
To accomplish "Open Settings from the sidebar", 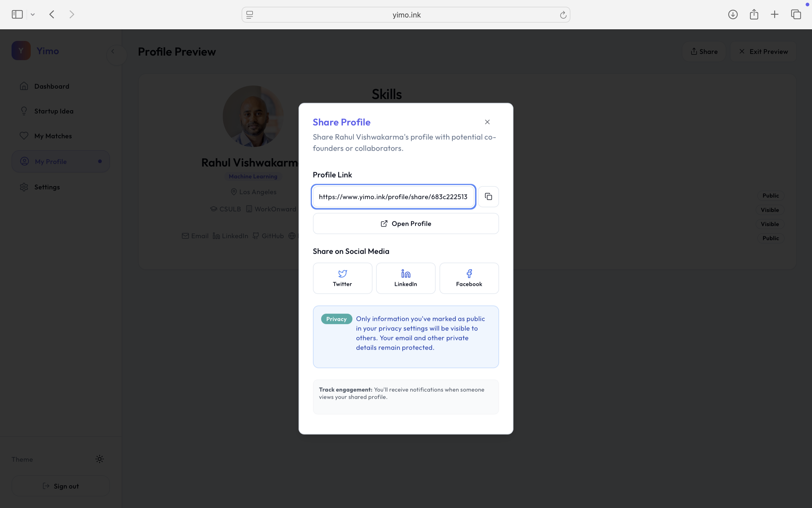I will click(x=61, y=187).
